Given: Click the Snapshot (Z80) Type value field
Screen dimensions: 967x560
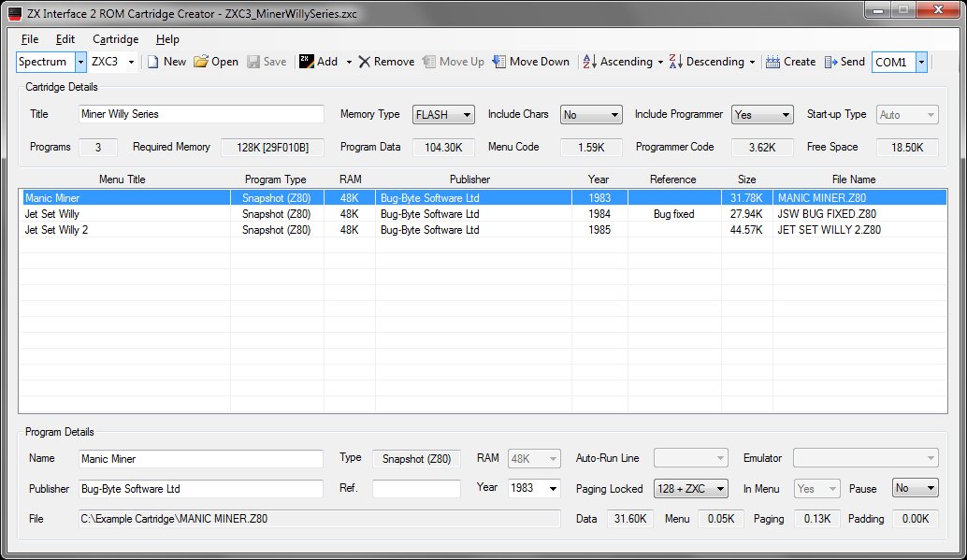Looking at the screenshot, I should pyautogui.click(x=416, y=459).
